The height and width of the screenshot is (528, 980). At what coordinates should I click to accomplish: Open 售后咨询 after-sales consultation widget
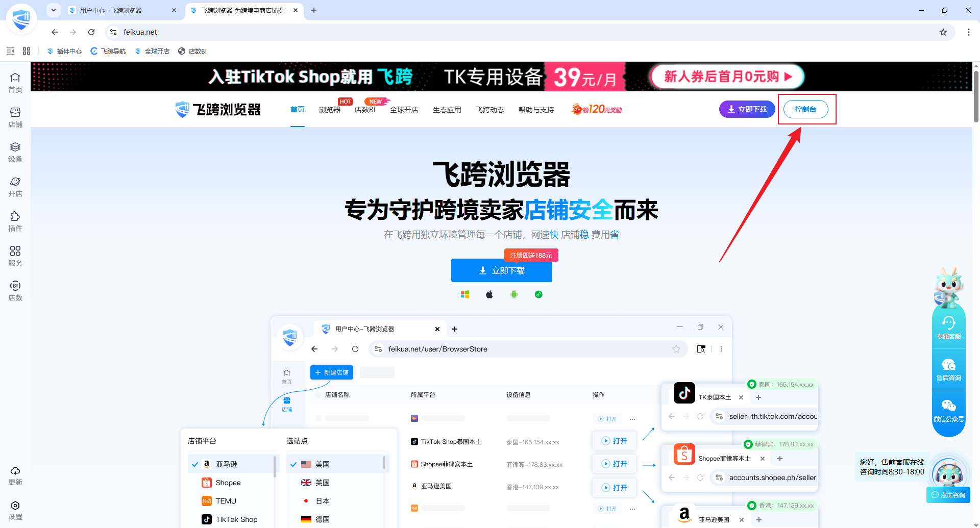pos(949,369)
